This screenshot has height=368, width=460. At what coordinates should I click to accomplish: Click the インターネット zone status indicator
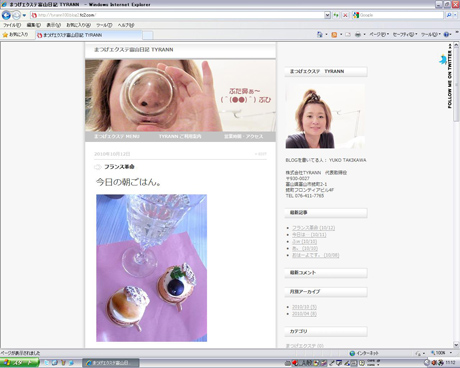click(364, 353)
